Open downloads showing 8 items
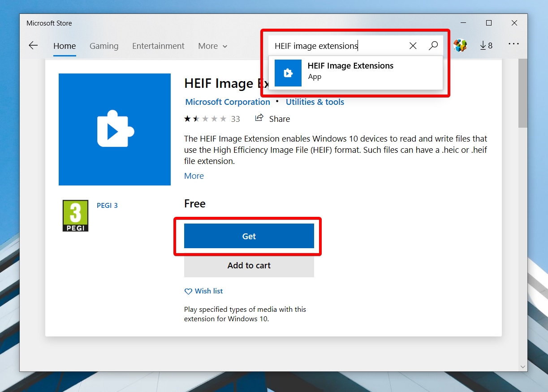 tap(486, 46)
